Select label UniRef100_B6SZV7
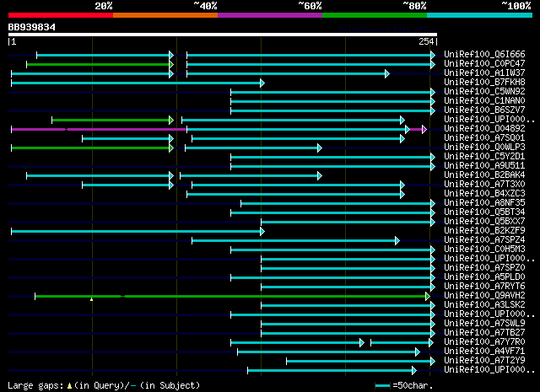The height and width of the screenshot is (392, 540). 484,110
